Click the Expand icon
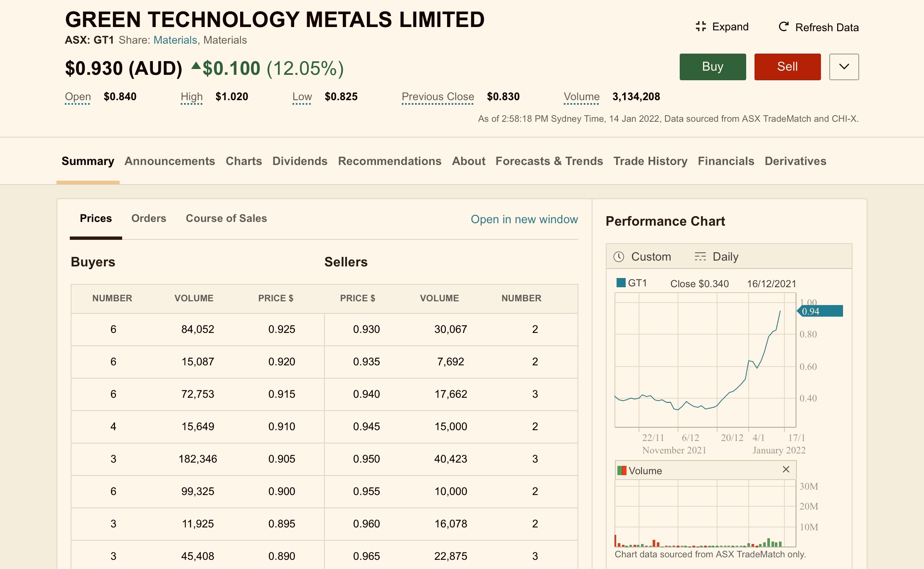924x569 pixels. coord(700,27)
